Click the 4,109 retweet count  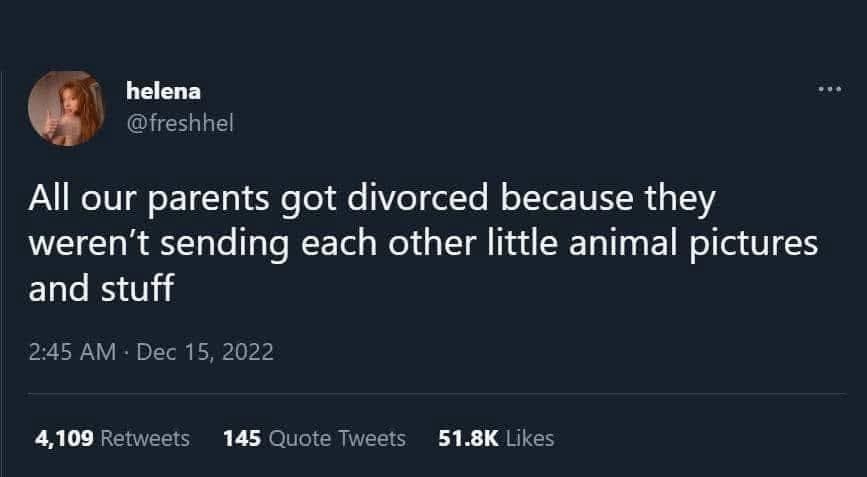tap(62, 438)
